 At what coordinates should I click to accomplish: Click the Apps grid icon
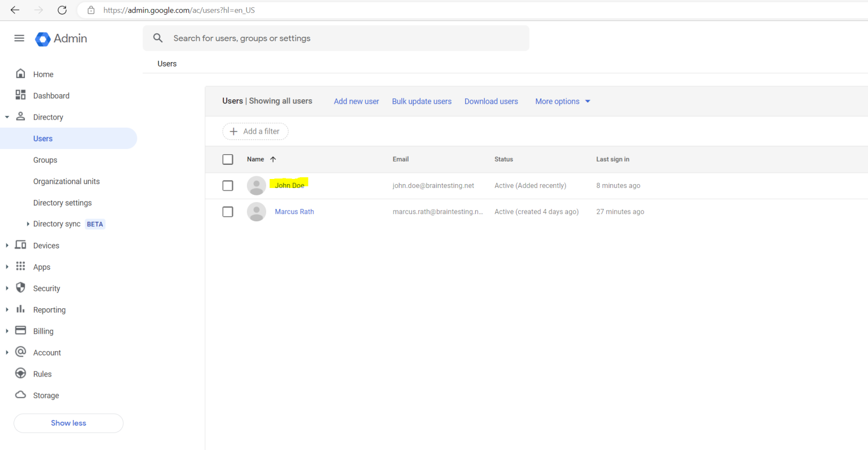click(x=20, y=266)
